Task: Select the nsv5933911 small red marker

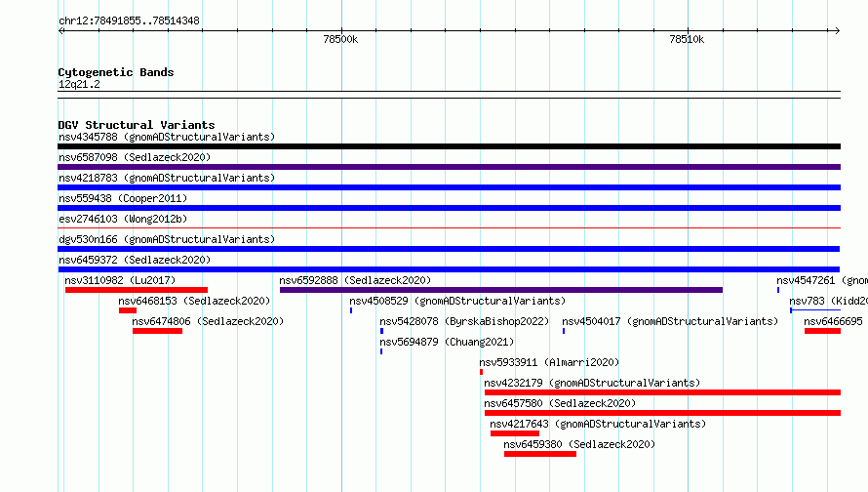Action: tap(481, 372)
